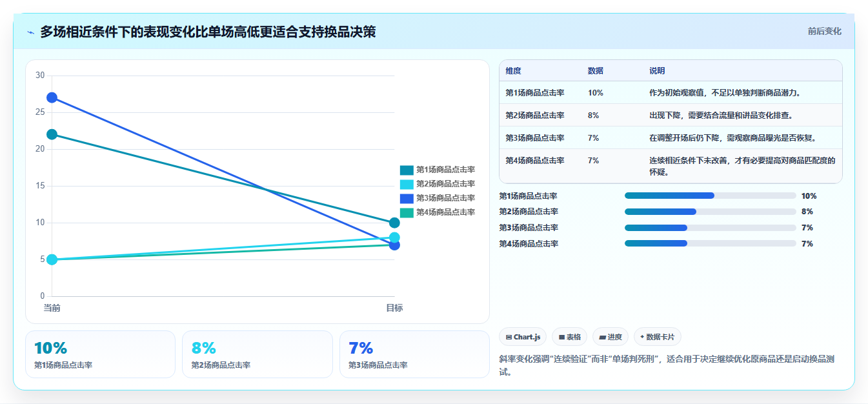Click the 当前 x-axis label
Viewport: 868px width, 404px height.
52,308
